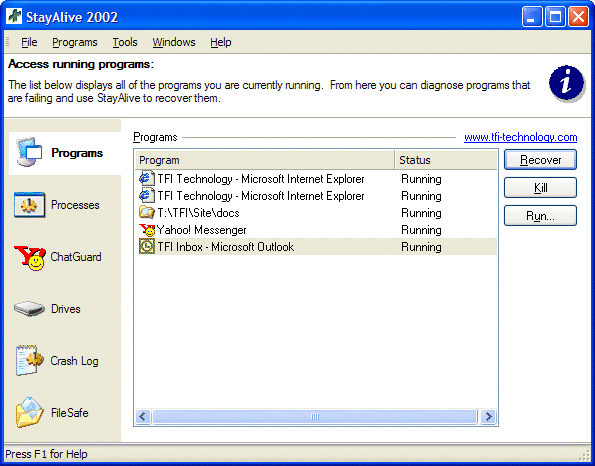
Task: Open the Windows menu
Action: [x=174, y=42]
